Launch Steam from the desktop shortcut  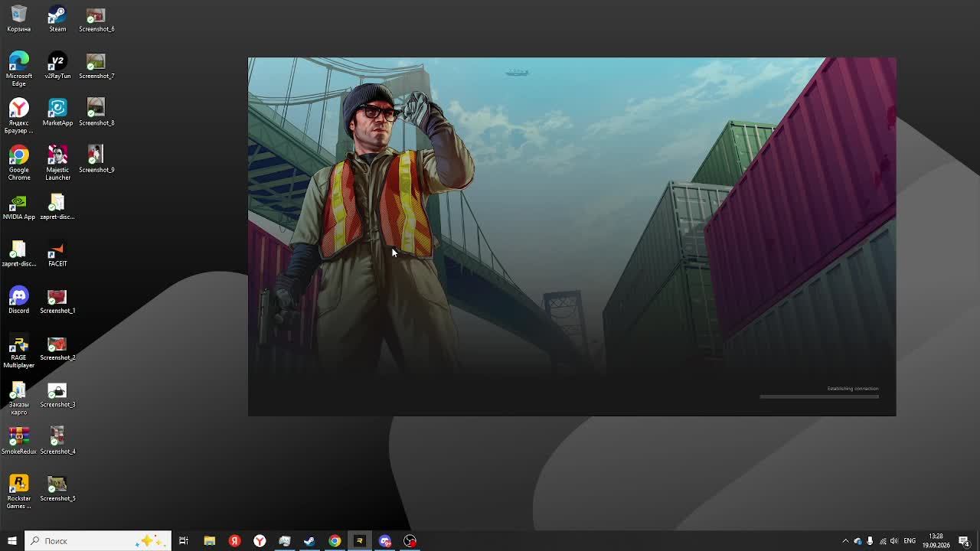tap(57, 19)
